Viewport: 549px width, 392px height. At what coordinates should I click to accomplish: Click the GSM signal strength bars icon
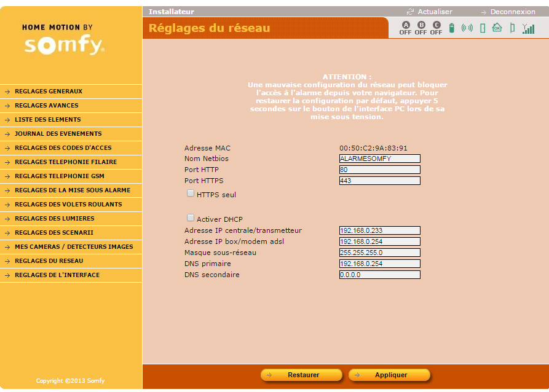point(528,28)
